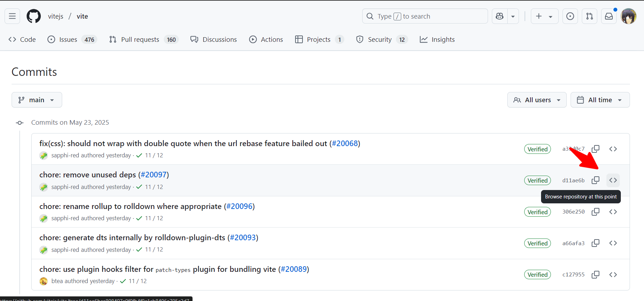The width and height of the screenshot is (644, 301).
Task: Show Verified badge for commit 306e250
Action: pyautogui.click(x=538, y=212)
